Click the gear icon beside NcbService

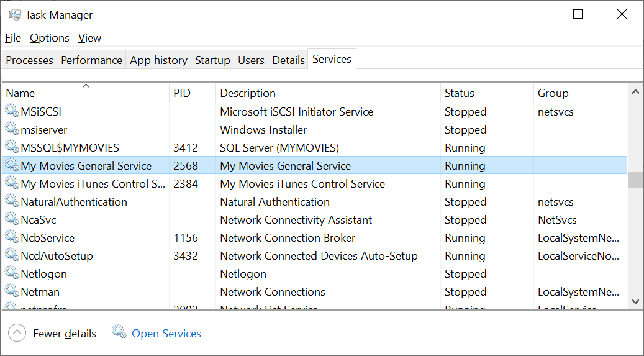coord(12,237)
